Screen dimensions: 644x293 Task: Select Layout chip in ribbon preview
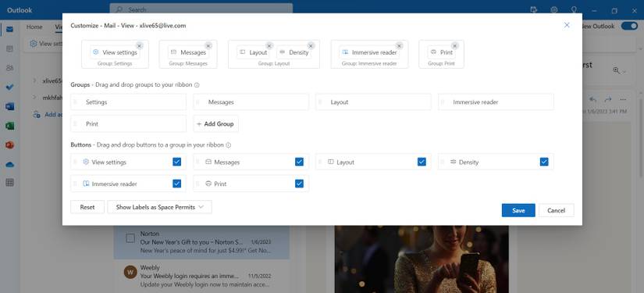coord(254,52)
